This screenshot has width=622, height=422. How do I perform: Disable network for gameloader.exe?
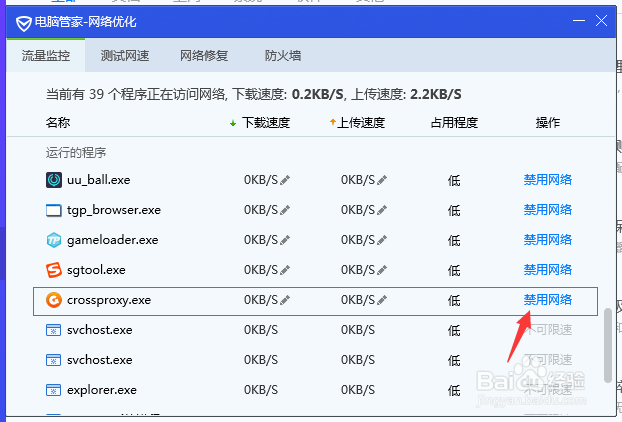coord(547,240)
